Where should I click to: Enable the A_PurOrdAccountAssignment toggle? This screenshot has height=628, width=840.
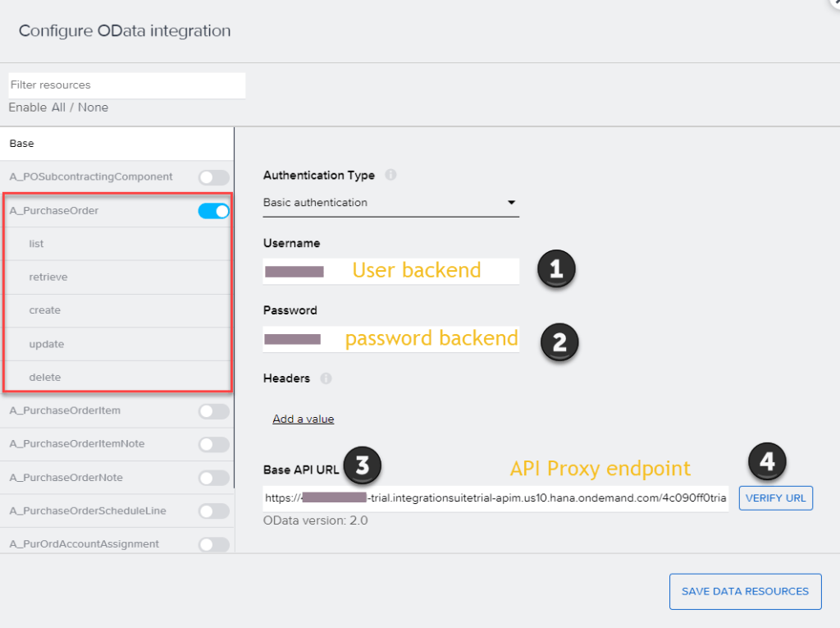click(x=213, y=544)
